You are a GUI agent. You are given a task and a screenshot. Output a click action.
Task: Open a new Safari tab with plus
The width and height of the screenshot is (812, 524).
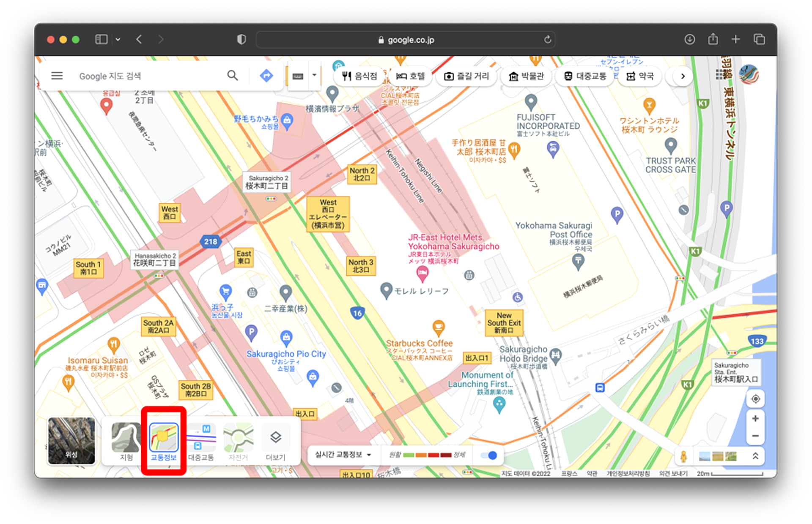736,39
